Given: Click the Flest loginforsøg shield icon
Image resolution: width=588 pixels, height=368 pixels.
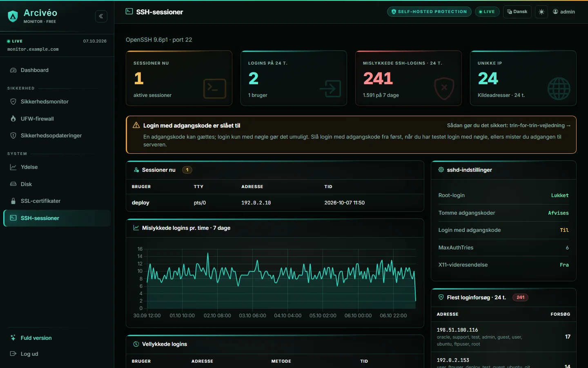Looking at the screenshot, I should (x=441, y=297).
